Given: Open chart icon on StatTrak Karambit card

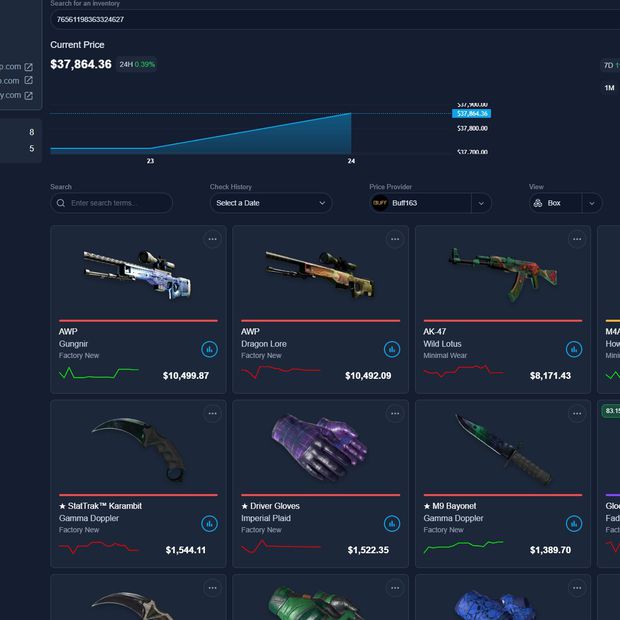Looking at the screenshot, I should click(209, 523).
